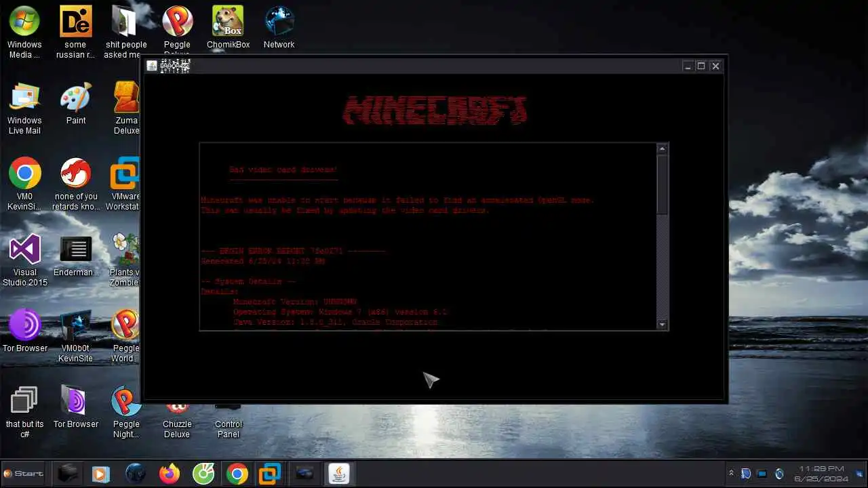The width and height of the screenshot is (868, 488).
Task: Open the Tor Browser folder icon
Action: 75,407
